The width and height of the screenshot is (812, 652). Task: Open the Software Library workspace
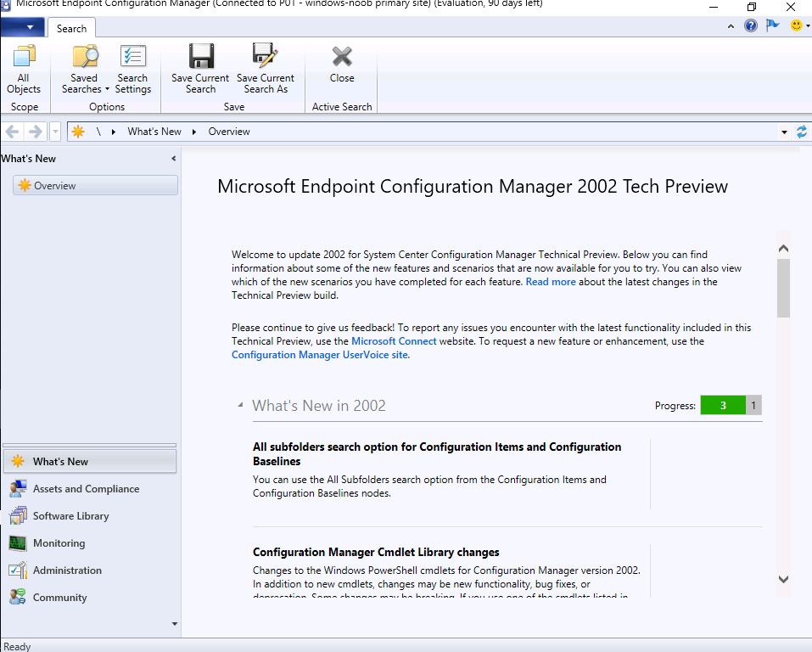[90, 515]
